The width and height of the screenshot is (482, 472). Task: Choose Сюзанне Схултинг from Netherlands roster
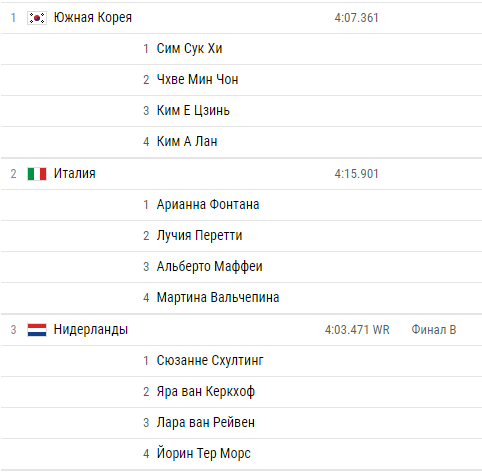pos(210,361)
